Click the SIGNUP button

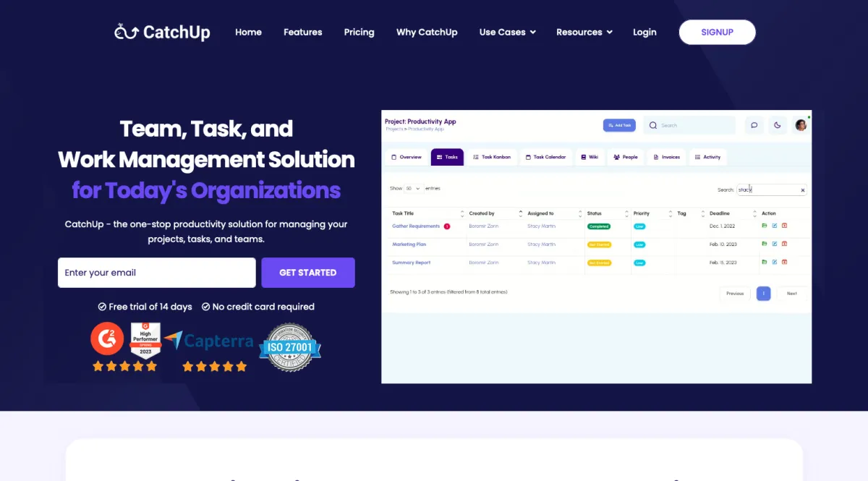click(717, 32)
